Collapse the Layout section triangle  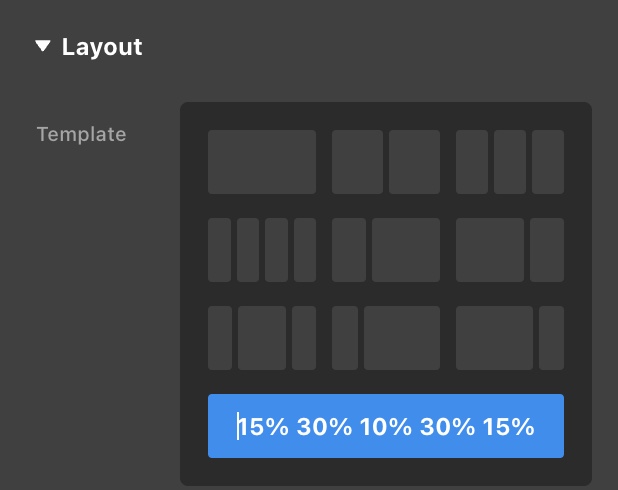pyautogui.click(x=42, y=46)
